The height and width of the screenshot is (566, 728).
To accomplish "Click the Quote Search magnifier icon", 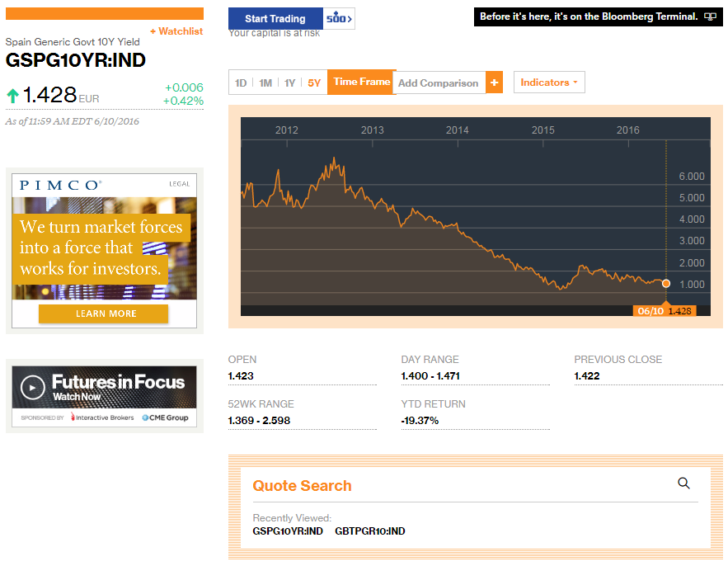I will click(x=683, y=483).
